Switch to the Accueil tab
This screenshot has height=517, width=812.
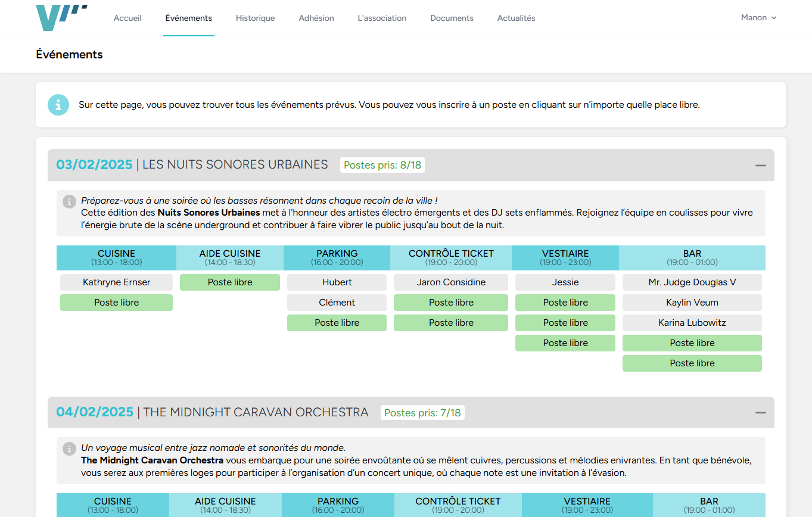[x=127, y=18]
